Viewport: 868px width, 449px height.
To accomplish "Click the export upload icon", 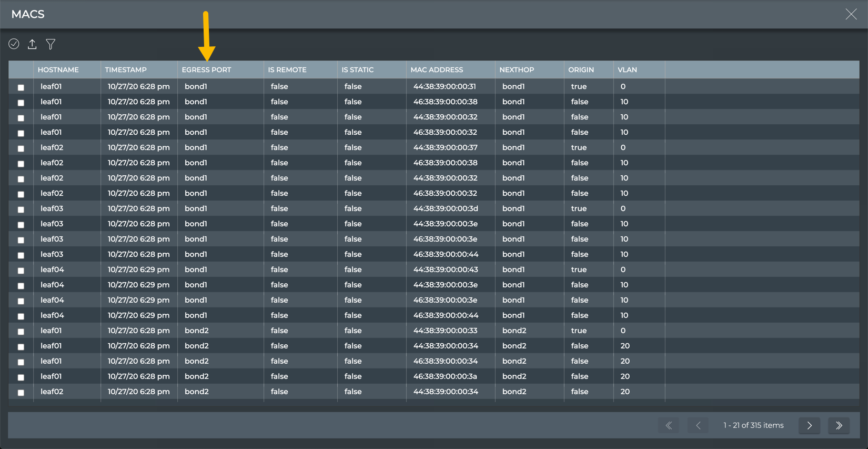I will (32, 44).
